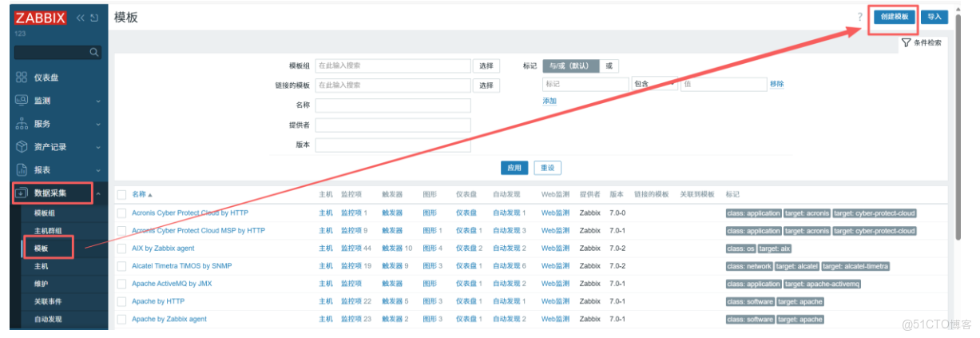Expand the 监测 menu chevron
980x338 pixels.
click(98, 101)
